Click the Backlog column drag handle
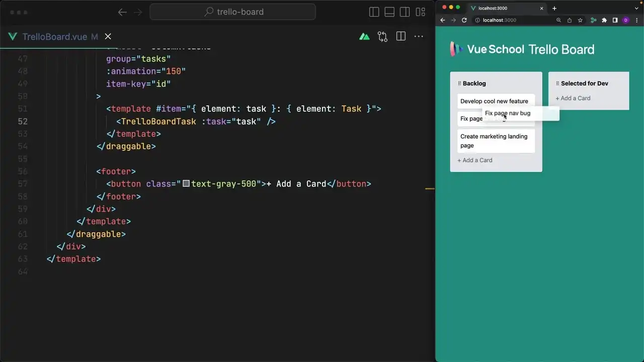Screen dimensions: 644x362 coord(459,83)
